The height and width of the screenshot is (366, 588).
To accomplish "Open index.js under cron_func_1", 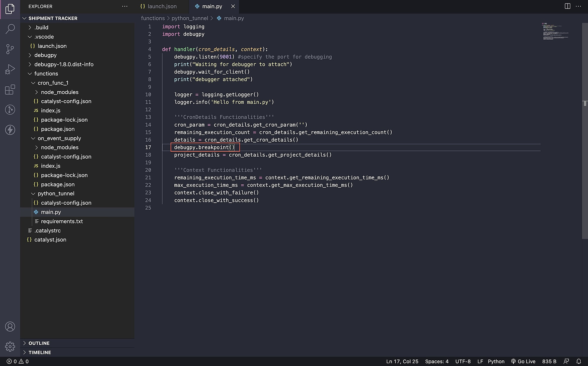I will tap(78, 110).
